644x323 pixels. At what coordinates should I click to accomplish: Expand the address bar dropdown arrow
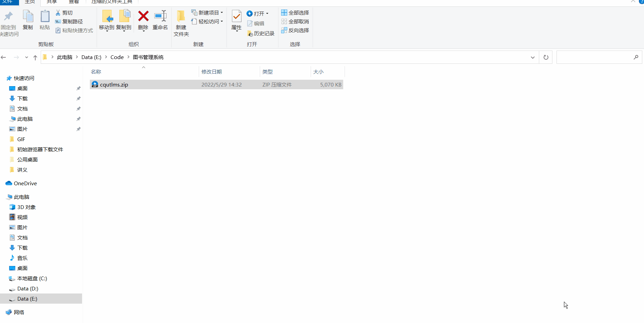pyautogui.click(x=532, y=57)
